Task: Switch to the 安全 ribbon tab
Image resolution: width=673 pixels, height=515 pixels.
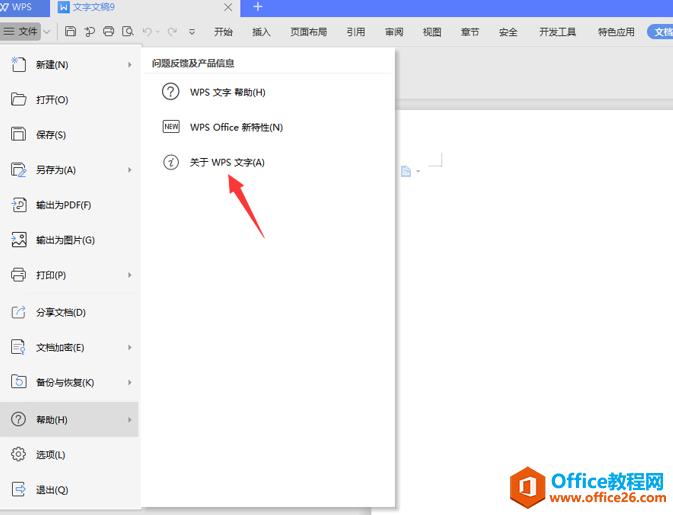Action: (508, 32)
